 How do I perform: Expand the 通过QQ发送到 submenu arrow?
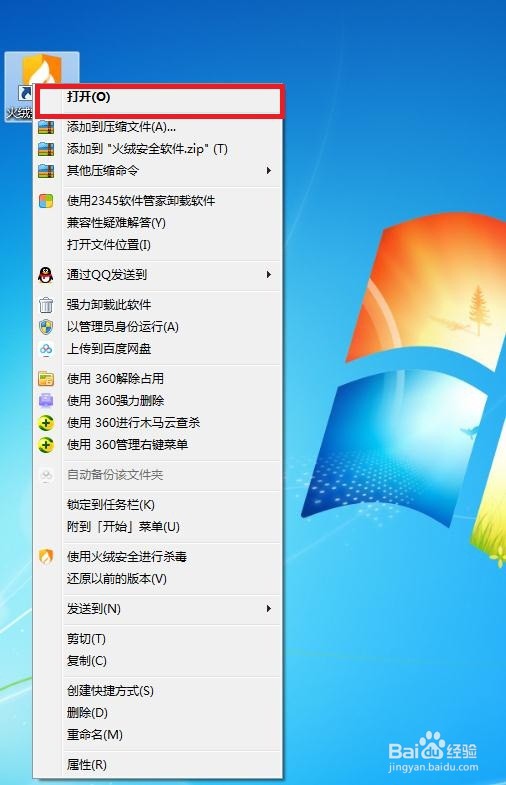tap(269, 274)
